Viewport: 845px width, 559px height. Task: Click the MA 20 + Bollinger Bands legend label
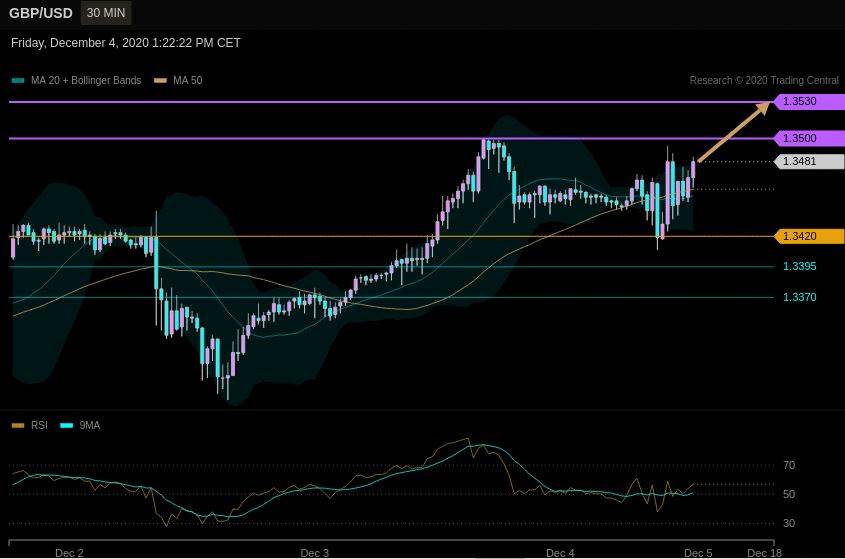(x=86, y=80)
